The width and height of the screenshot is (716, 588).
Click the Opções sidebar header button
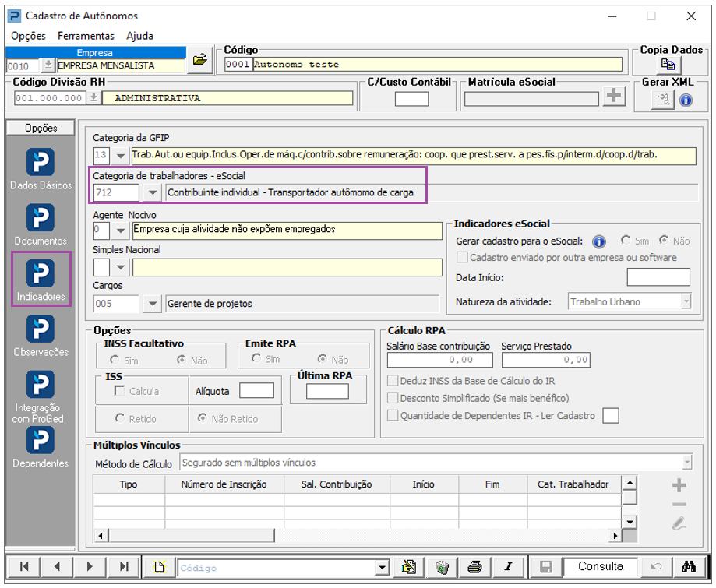(x=41, y=128)
